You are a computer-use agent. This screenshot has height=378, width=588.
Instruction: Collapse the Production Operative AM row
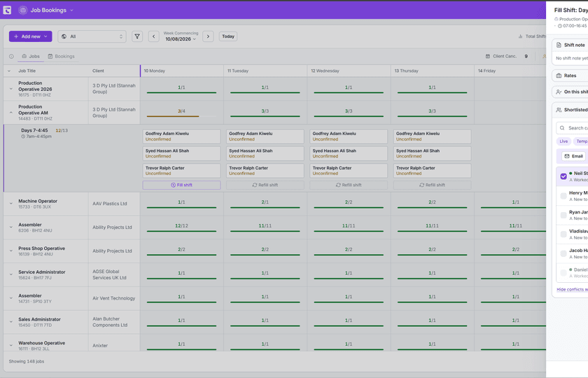[11, 113]
